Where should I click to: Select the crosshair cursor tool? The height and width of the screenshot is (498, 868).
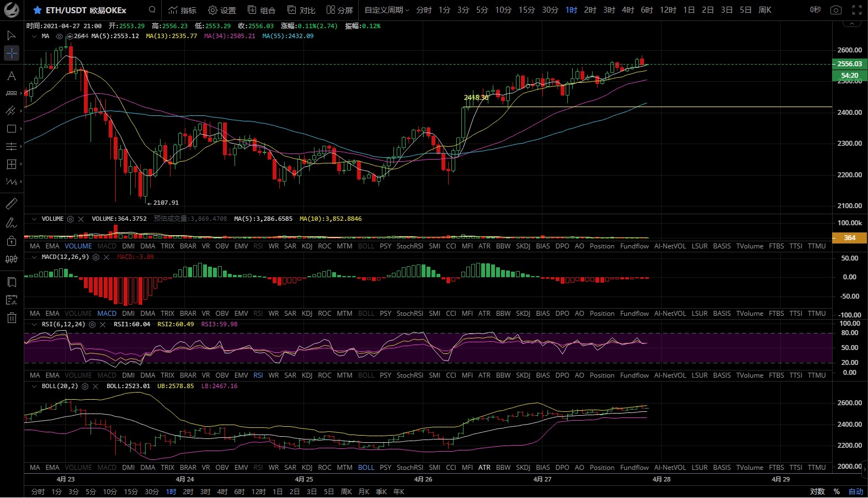tap(11, 53)
